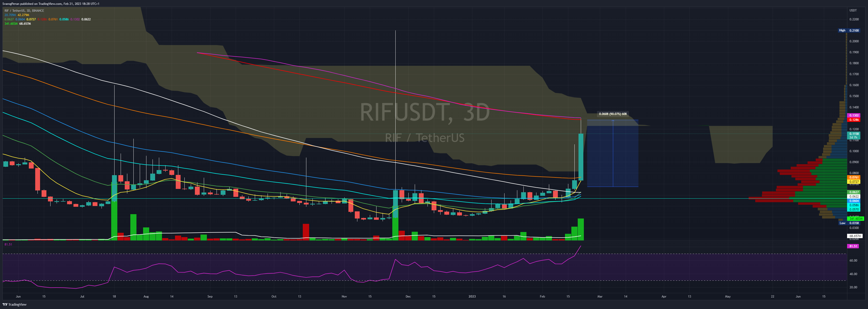Click the 60.00 RSI scale label
Image resolution: width=868 pixels, height=309 pixels.
pos(853,261)
